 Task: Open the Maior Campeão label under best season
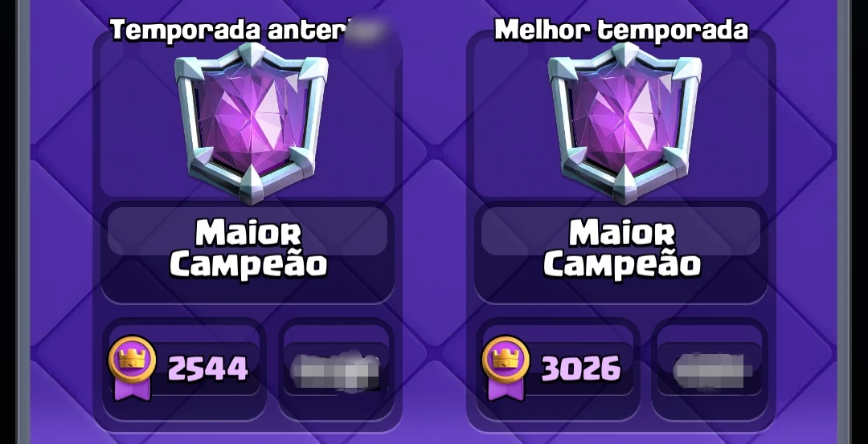click(621, 249)
